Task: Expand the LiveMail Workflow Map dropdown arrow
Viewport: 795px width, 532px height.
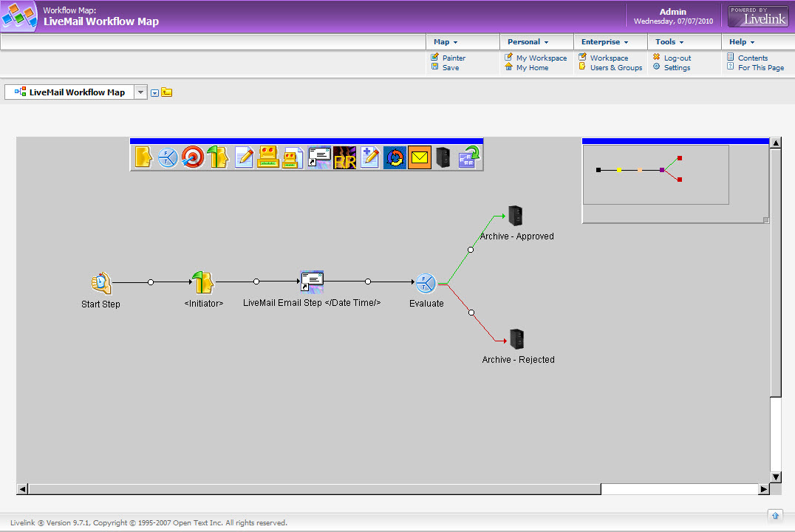Action: (140, 92)
